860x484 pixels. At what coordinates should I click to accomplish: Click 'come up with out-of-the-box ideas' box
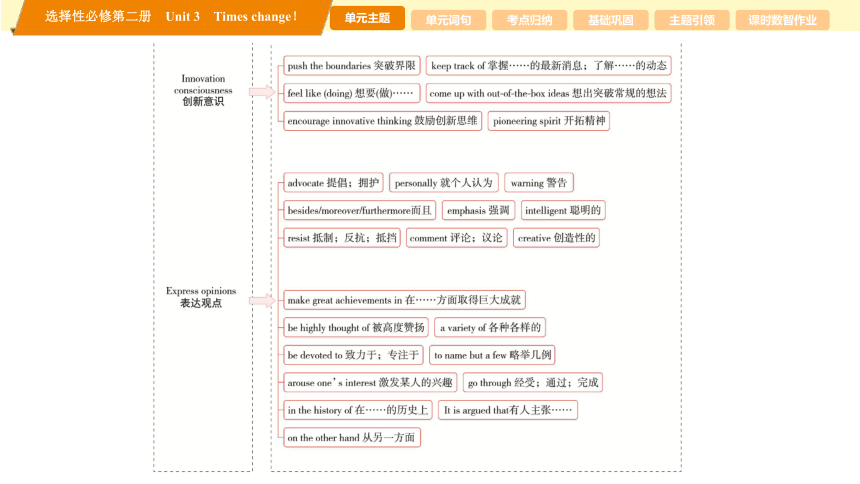tap(548, 93)
